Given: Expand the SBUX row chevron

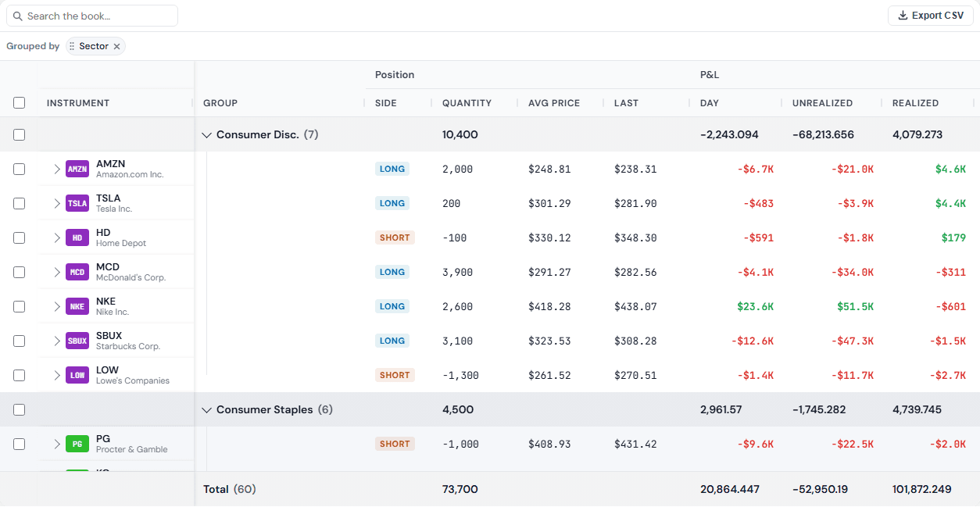Looking at the screenshot, I should (x=57, y=341).
